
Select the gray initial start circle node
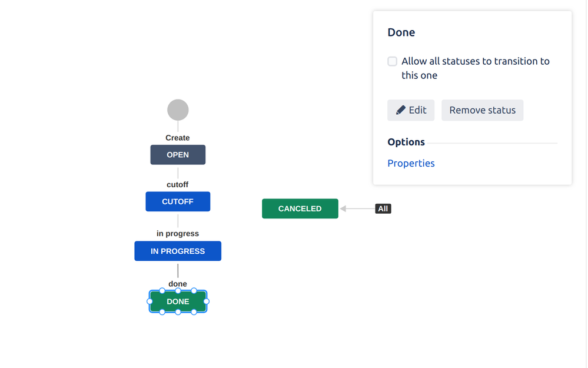tap(178, 110)
